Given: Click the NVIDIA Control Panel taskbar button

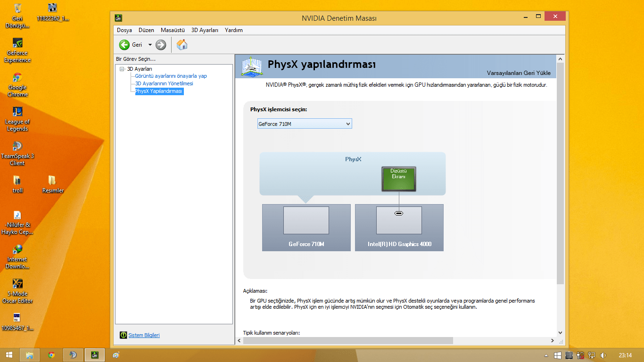Looking at the screenshot, I should pos(95,355).
